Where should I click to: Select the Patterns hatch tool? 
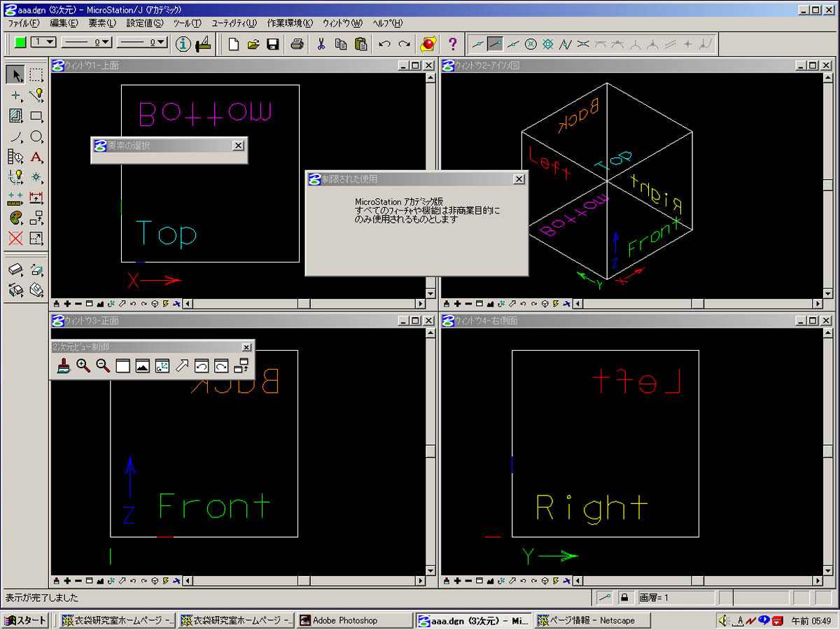tap(16, 115)
